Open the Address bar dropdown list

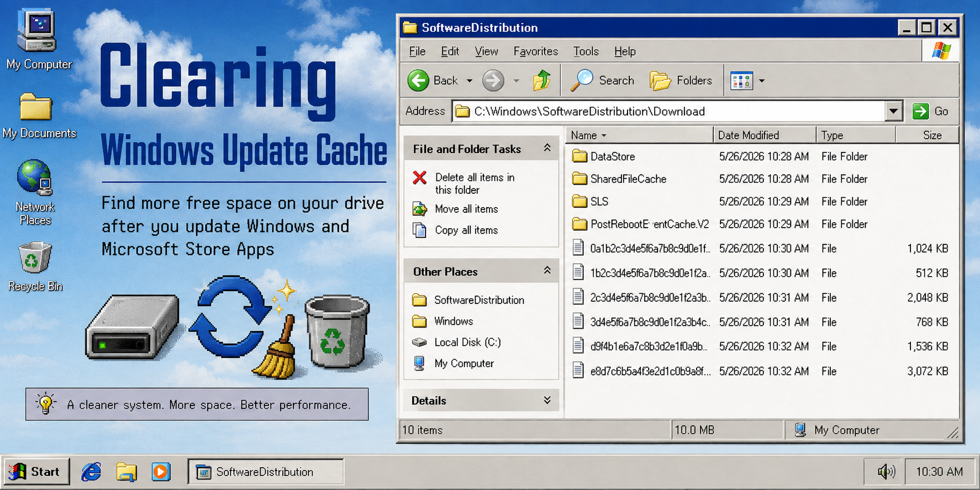click(x=893, y=112)
